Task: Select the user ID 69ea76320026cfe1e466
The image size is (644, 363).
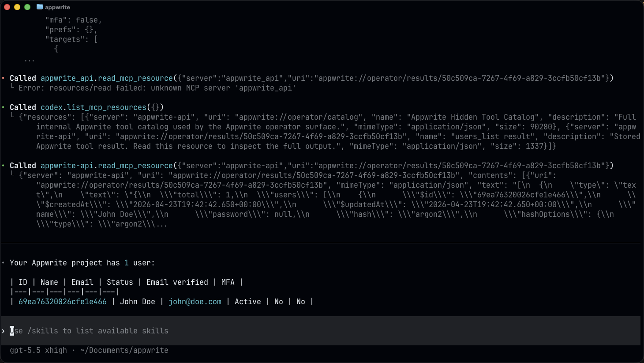Action: pyautogui.click(x=63, y=301)
